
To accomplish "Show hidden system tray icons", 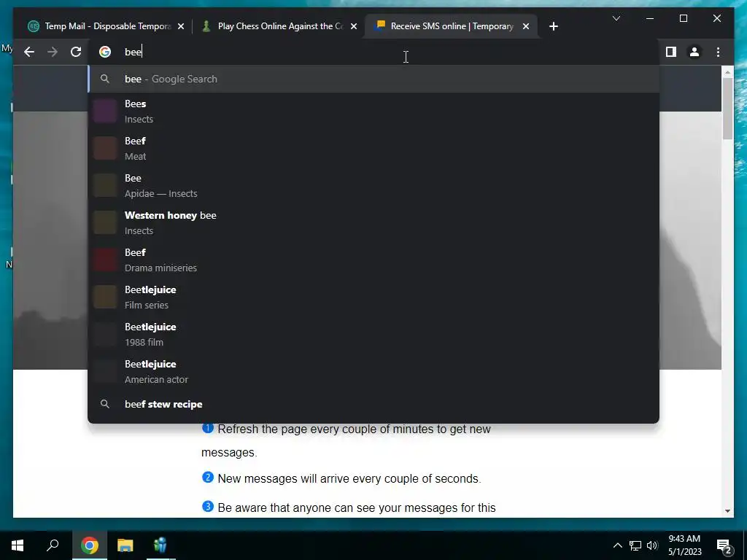I will 617,545.
